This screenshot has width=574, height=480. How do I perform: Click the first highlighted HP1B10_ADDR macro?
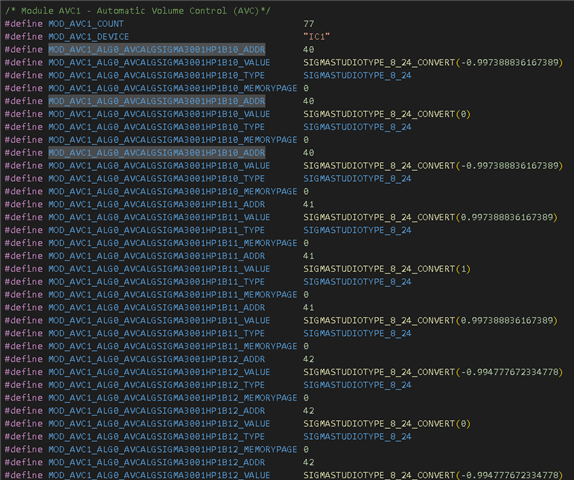tap(157, 49)
